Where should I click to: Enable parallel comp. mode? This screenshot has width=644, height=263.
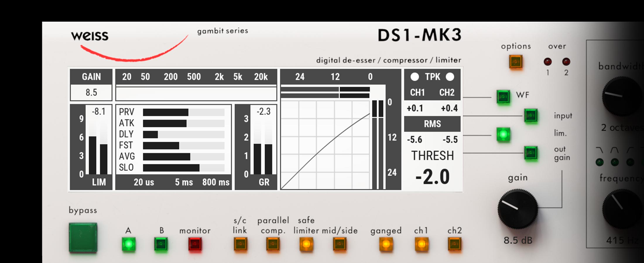pos(273,244)
